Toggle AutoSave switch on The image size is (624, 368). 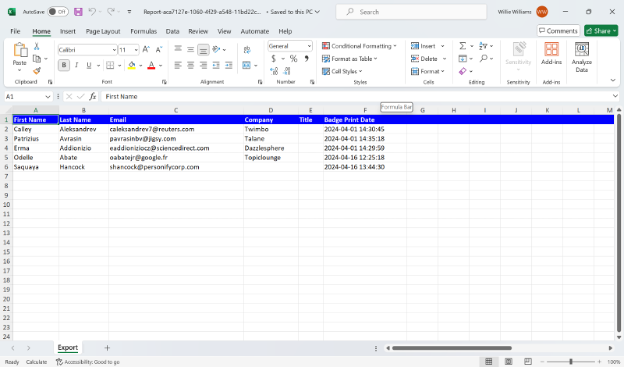tap(58, 12)
